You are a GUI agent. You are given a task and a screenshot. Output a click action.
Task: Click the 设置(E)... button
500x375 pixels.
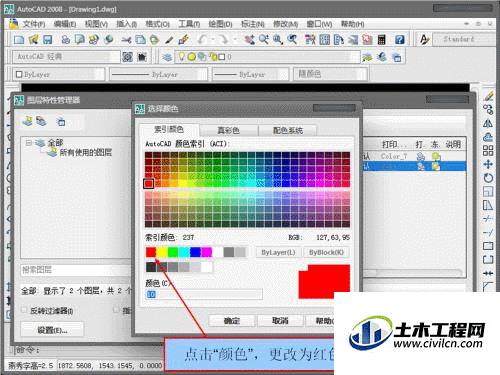(52, 330)
